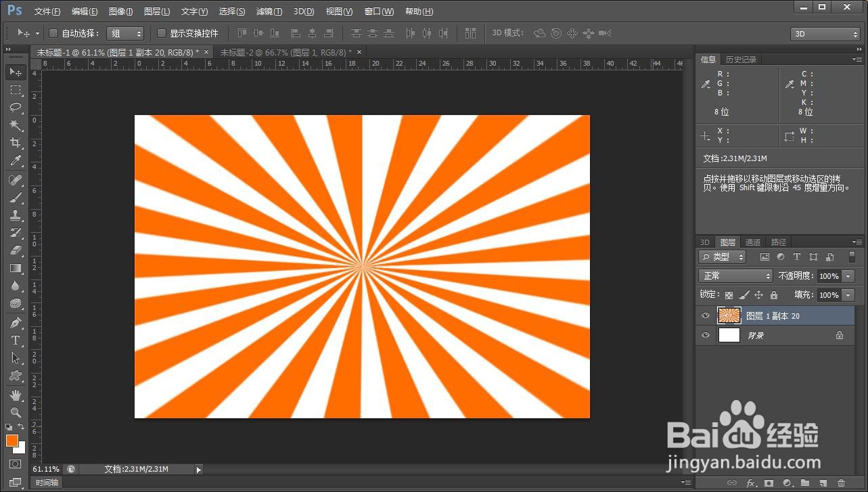The image size is (868, 492).
Task: Hide the 图层 1 副本 20 layer
Action: [x=706, y=316]
